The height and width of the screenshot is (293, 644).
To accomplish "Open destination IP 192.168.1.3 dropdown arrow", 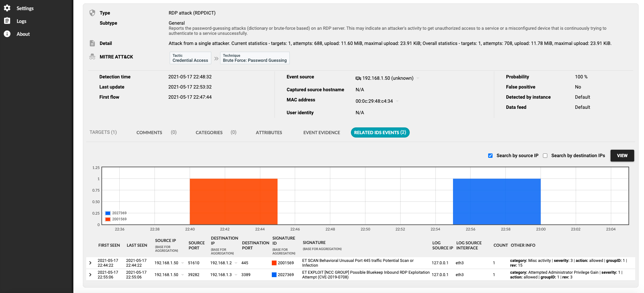I will (236, 275).
